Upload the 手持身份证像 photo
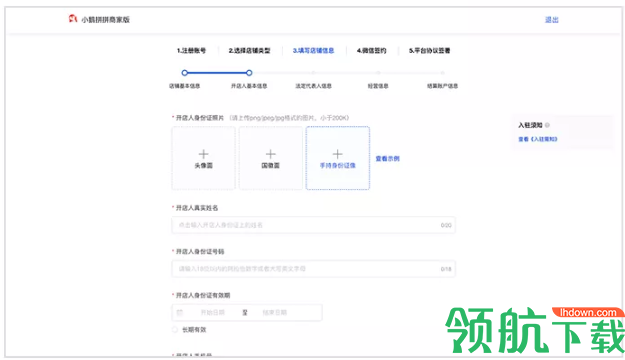 tap(338, 158)
